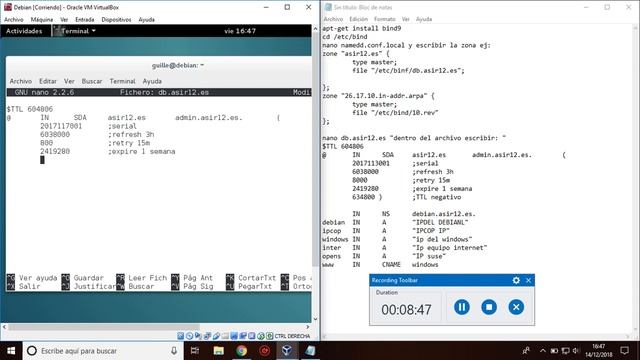Open Notepad Ayuda menu
This screenshot has height=360, width=640.
point(424,19)
